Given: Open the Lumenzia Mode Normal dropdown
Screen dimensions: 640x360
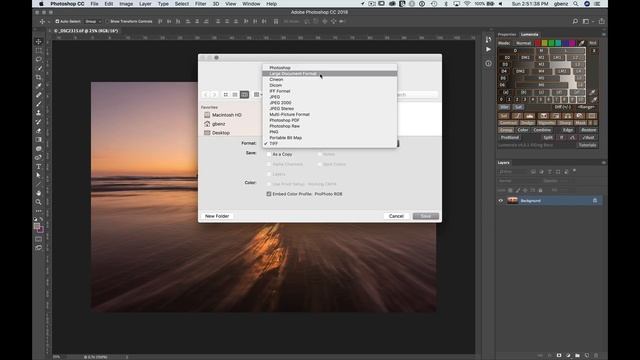Looking at the screenshot, I should [x=523, y=43].
